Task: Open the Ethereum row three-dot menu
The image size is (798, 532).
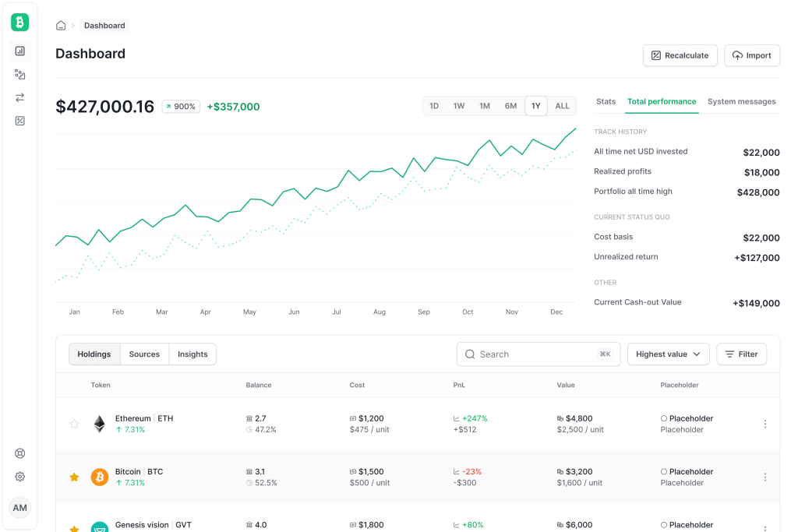Action: (764, 424)
